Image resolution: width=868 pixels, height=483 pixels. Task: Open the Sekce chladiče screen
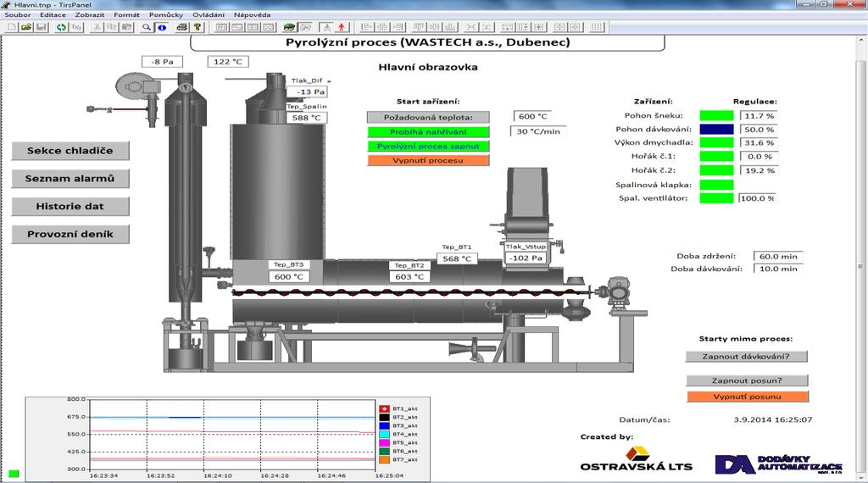[x=70, y=151]
